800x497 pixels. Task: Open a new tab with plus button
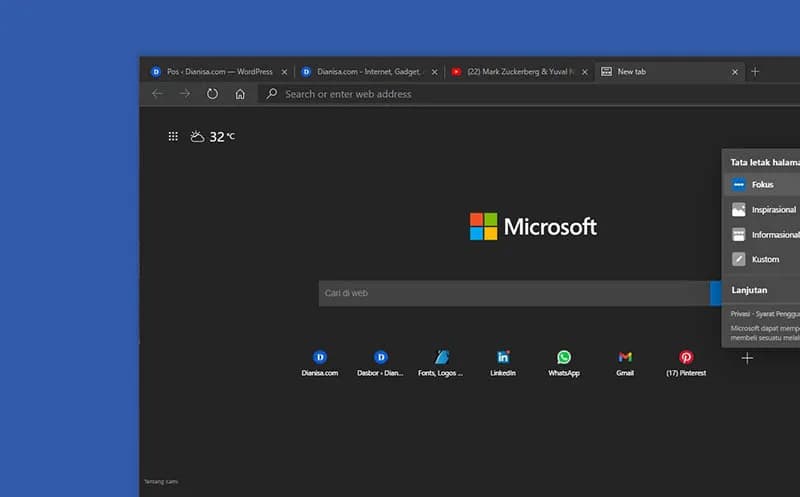(x=755, y=72)
